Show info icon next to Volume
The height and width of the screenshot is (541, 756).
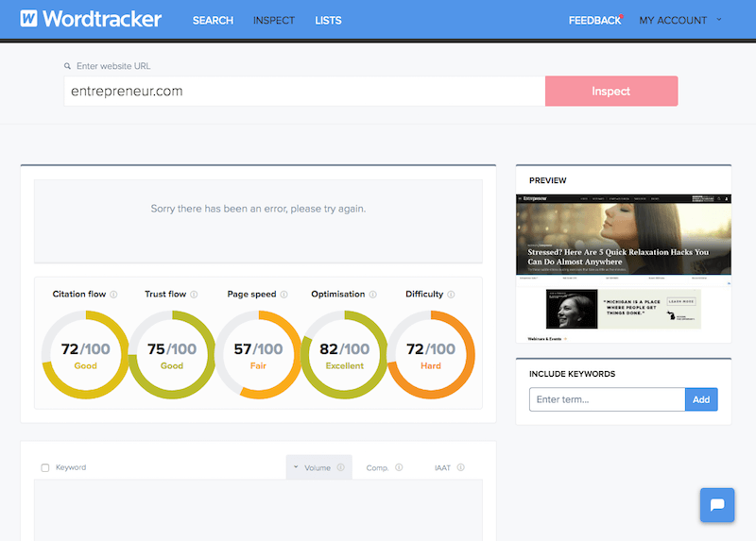point(341,467)
